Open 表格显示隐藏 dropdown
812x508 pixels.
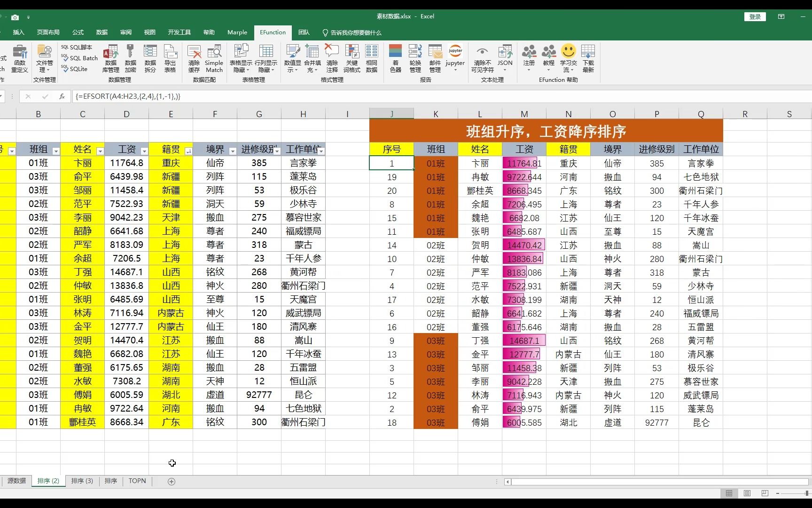coord(241,58)
